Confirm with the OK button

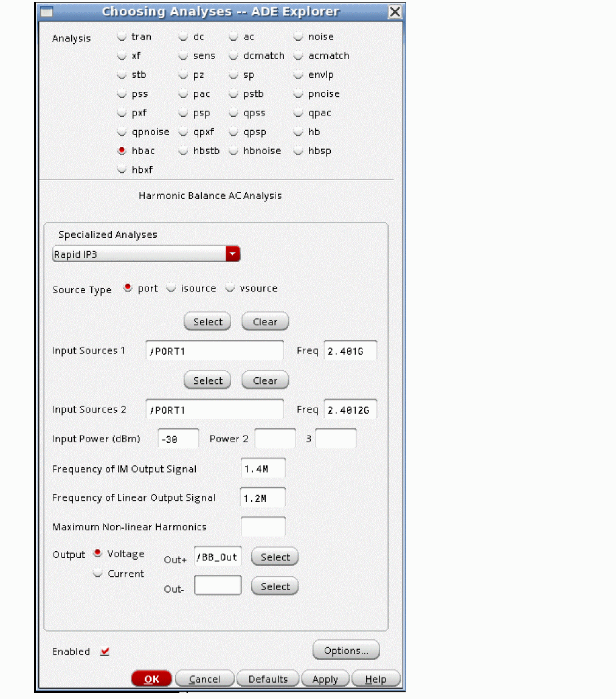[151, 678]
